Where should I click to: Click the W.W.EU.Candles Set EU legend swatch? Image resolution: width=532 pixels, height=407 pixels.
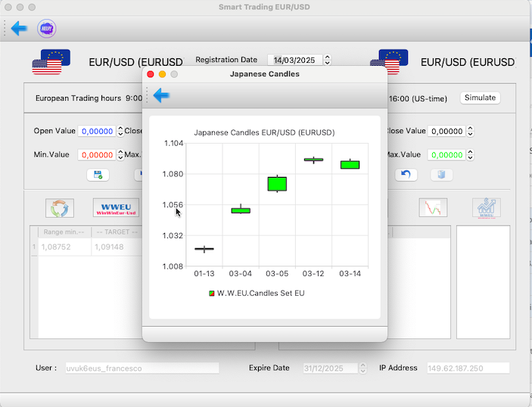pyautogui.click(x=212, y=293)
